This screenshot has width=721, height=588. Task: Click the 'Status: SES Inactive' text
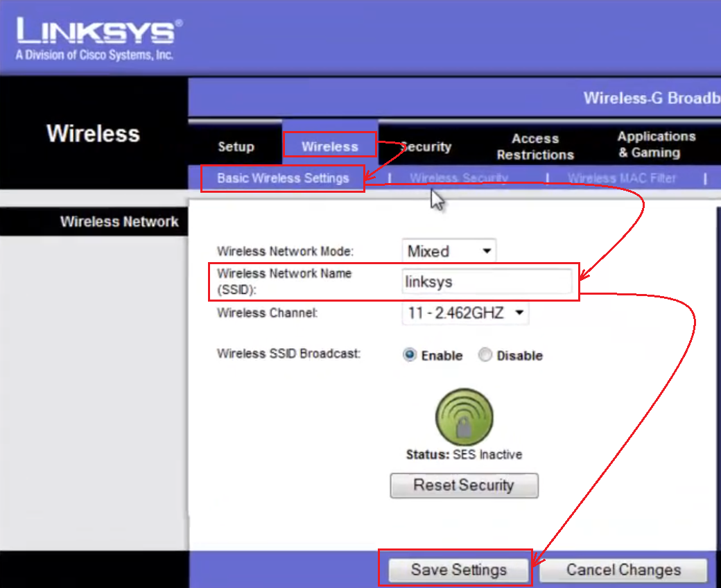(464, 455)
